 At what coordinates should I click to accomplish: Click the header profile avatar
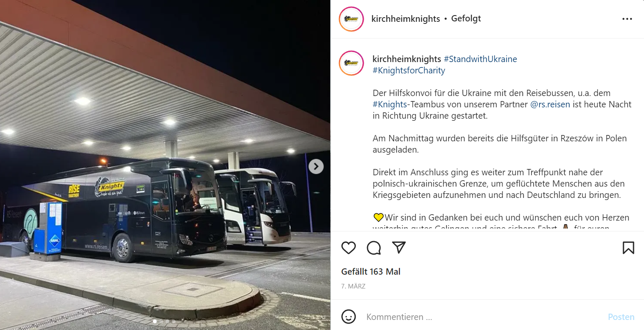(x=351, y=19)
